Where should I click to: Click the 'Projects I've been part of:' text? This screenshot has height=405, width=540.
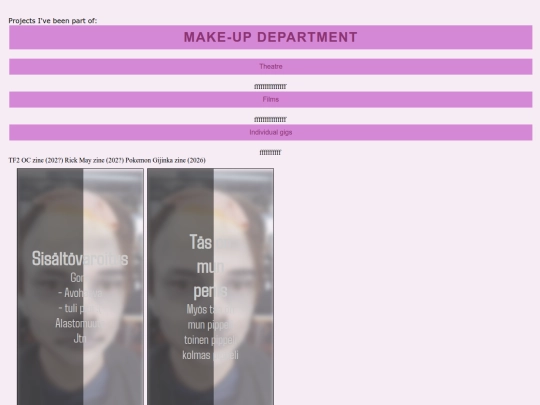[53, 21]
